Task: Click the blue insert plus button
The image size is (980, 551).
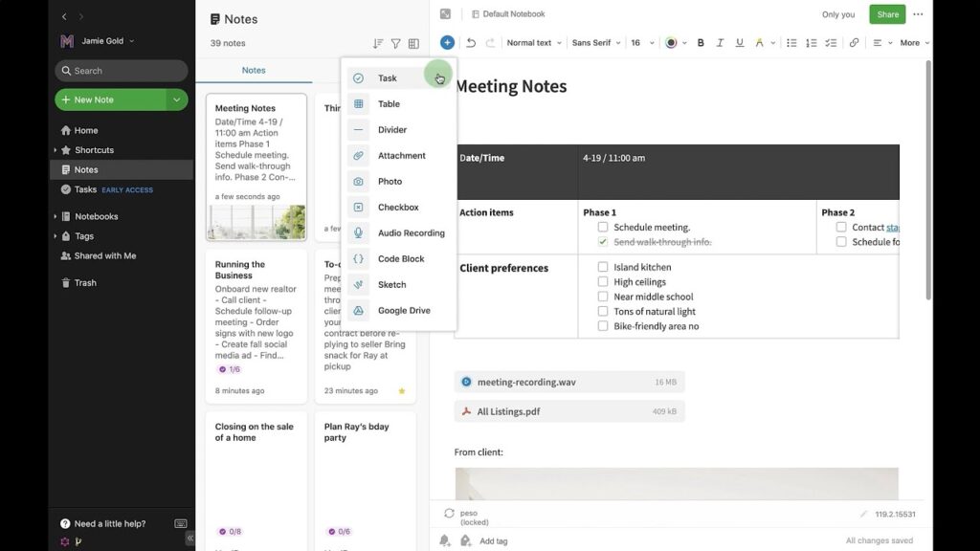Action: [447, 43]
